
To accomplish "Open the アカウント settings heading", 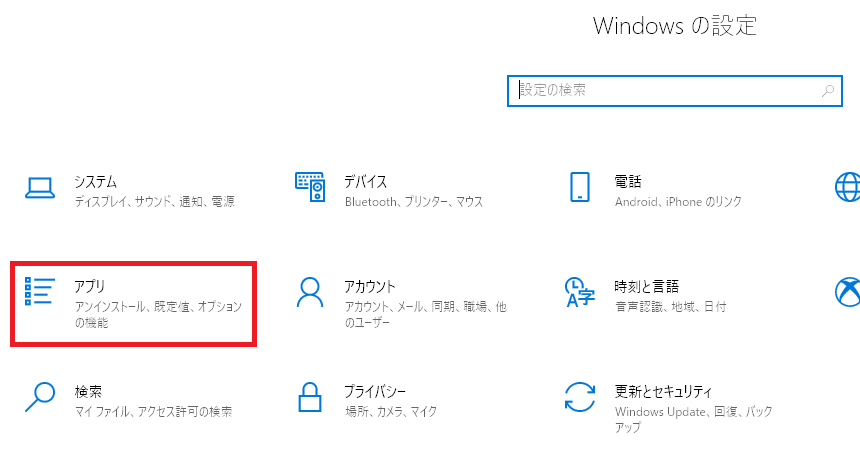I will click(x=370, y=286).
